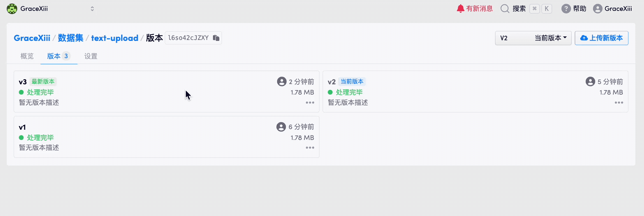Open help via question mark icon
Viewport: 644px width, 216px height.
click(566, 9)
